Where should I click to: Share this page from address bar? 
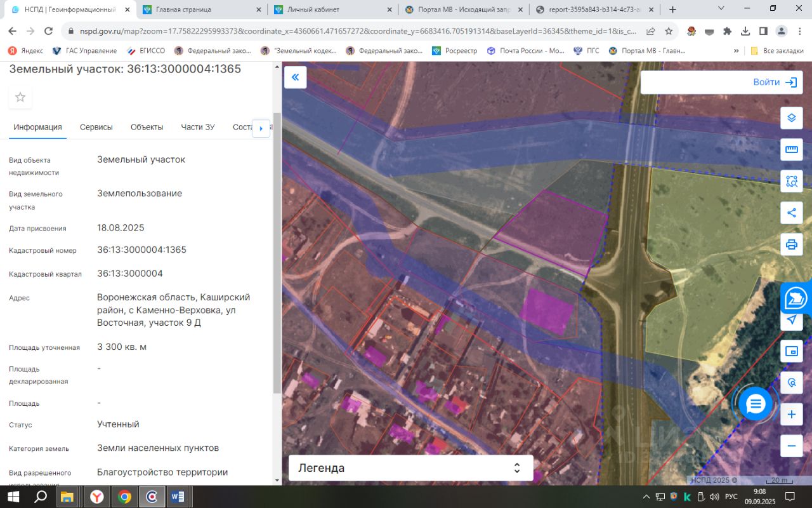[x=651, y=31]
